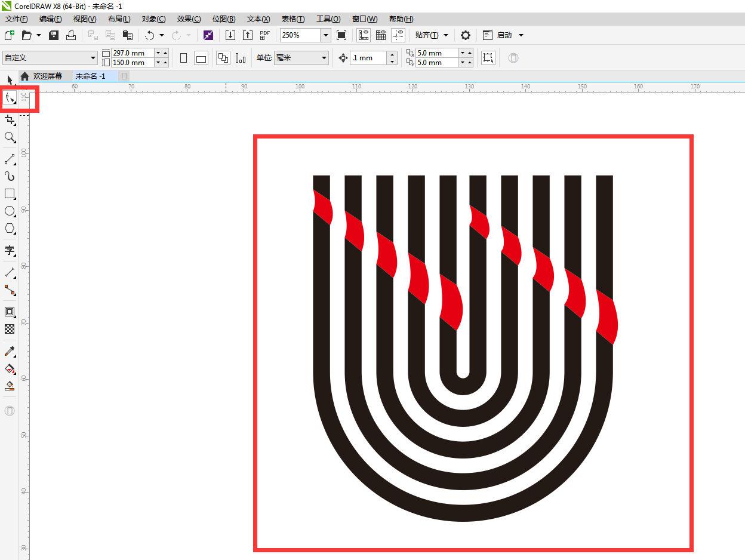
Task: Click the page width 297.0 mm field
Action: click(x=133, y=53)
